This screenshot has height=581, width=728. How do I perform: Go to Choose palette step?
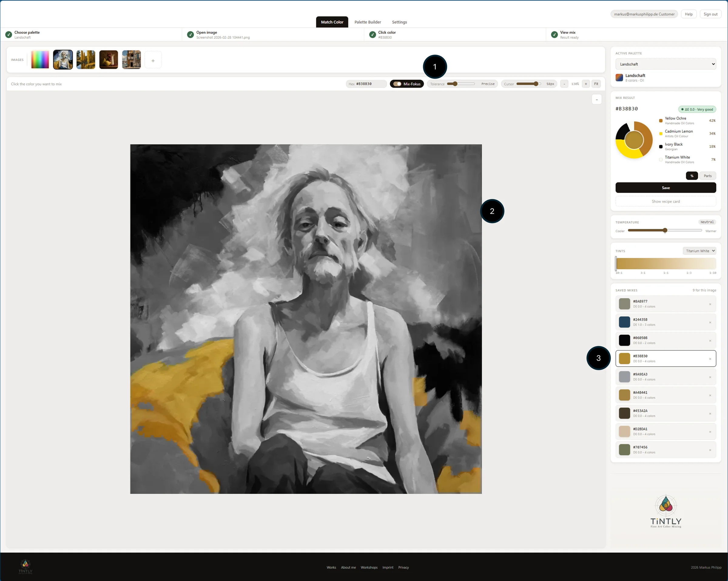[x=91, y=35]
